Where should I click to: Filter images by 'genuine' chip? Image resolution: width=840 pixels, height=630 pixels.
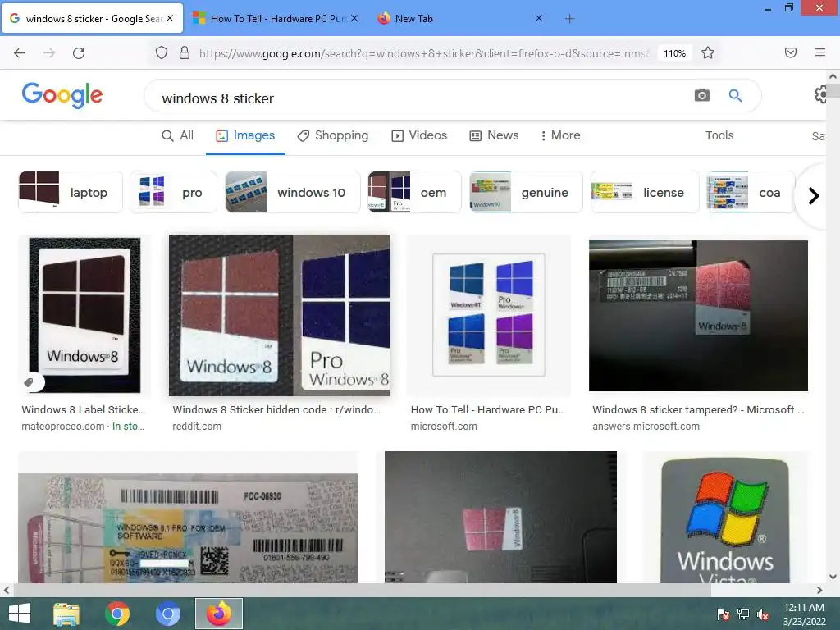tap(526, 192)
